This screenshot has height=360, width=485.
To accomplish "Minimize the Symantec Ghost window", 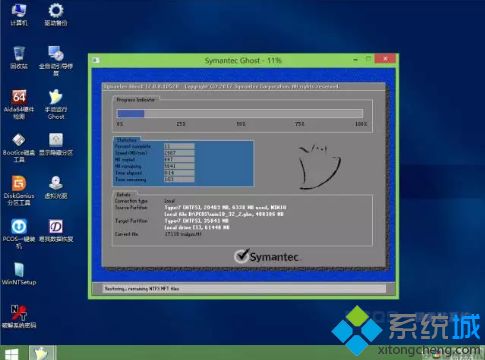I will pos(356,60).
